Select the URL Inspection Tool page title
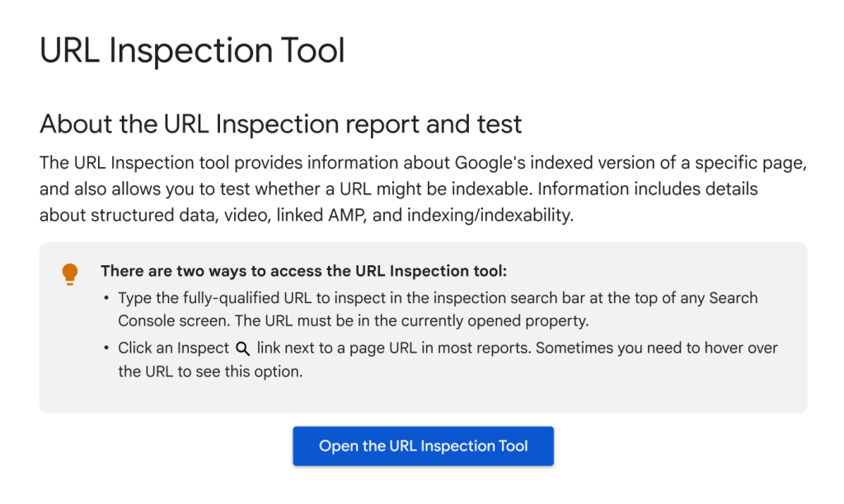844x504 pixels. click(x=192, y=50)
